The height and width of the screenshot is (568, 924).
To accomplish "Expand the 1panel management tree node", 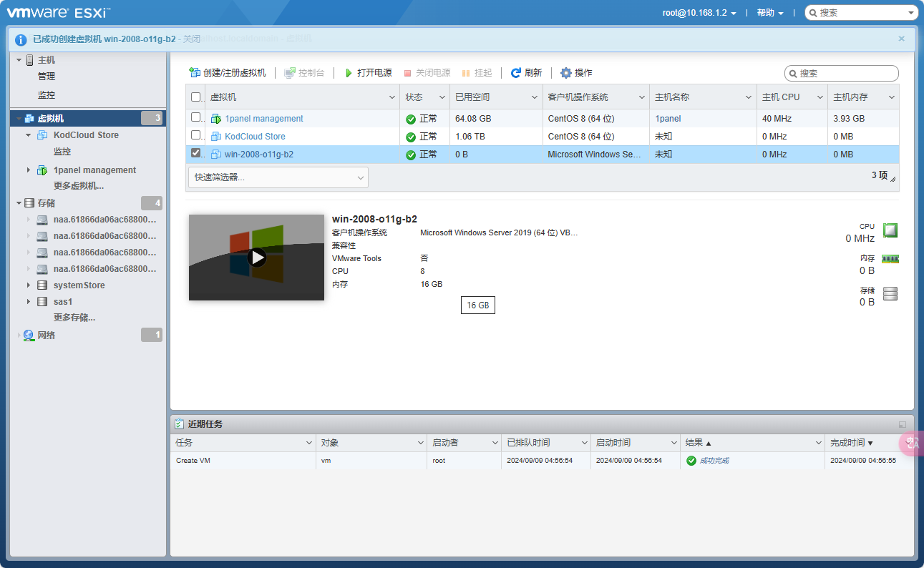I will tap(29, 170).
